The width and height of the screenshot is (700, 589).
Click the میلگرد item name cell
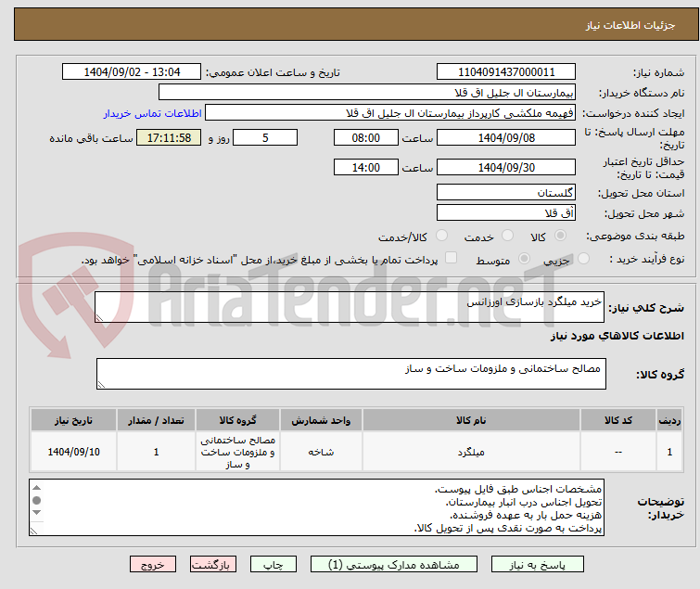(x=471, y=452)
